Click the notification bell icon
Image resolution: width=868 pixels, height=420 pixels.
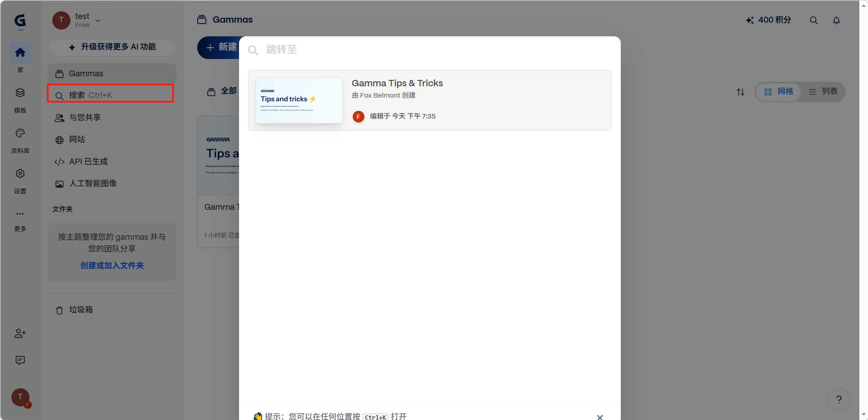click(836, 20)
